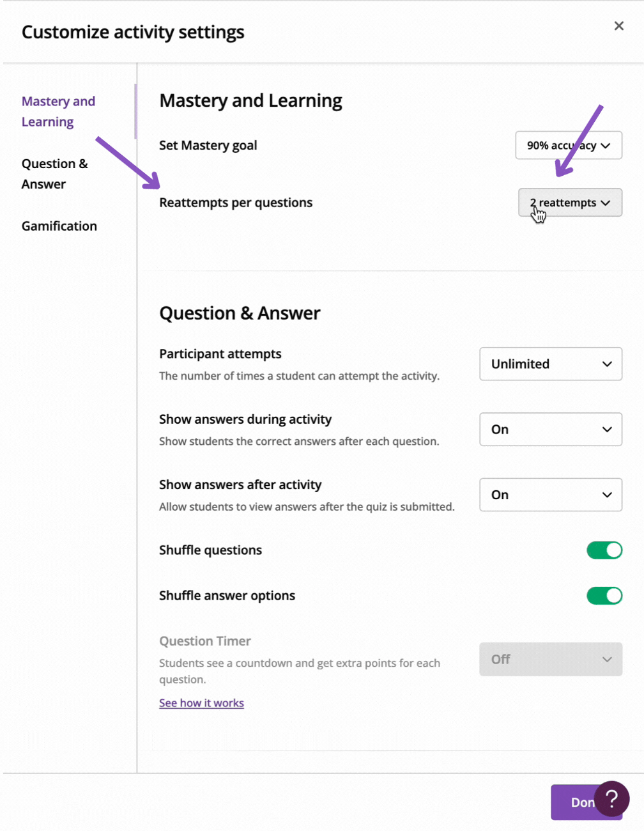Change the Show answers during activity dropdown
The width and height of the screenshot is (644, 831).
tap(551, 429)
